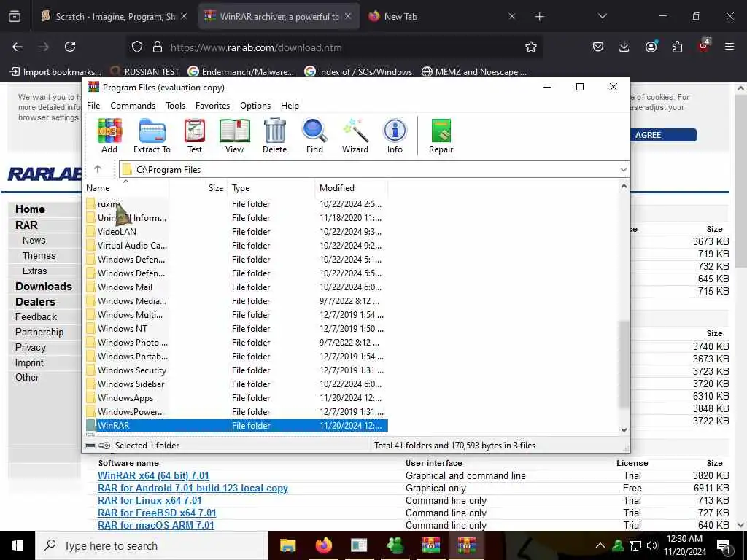
Task: Open Firefox account profile icon
Action: pos(651,47)
